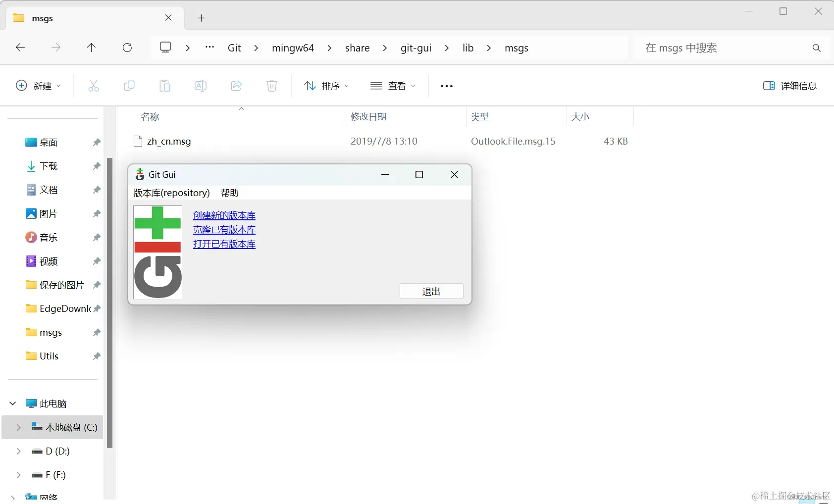Click the Paste clipboard icon
834x504 pixels.
(x=165, y=86)
